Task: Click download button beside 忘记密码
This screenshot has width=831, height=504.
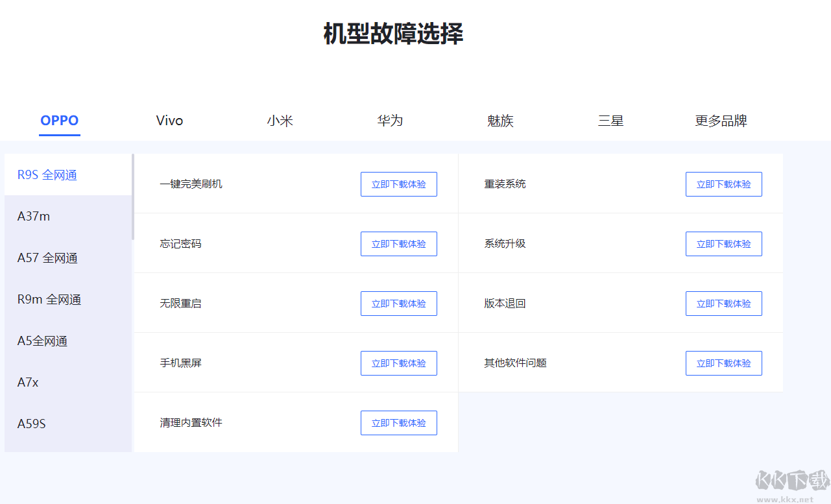Action: [x=399, y=244]
